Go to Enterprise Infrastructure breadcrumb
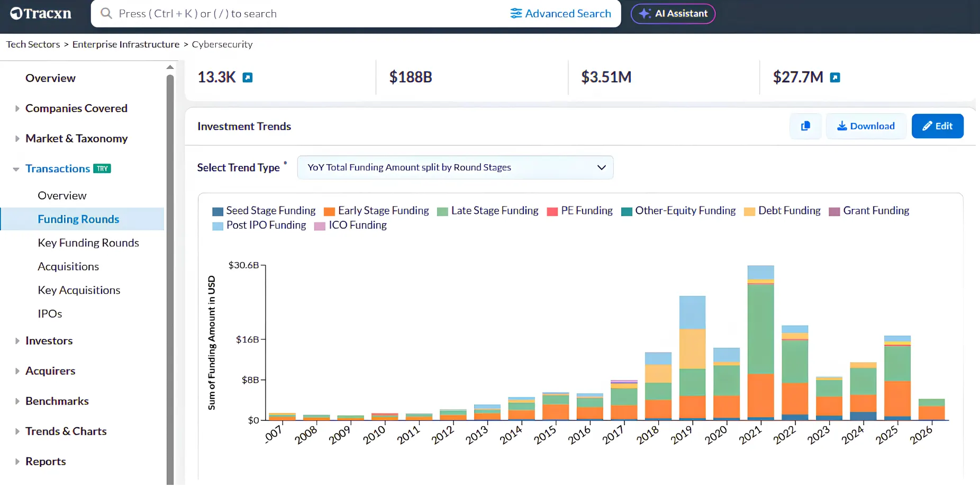 point(126,44)
